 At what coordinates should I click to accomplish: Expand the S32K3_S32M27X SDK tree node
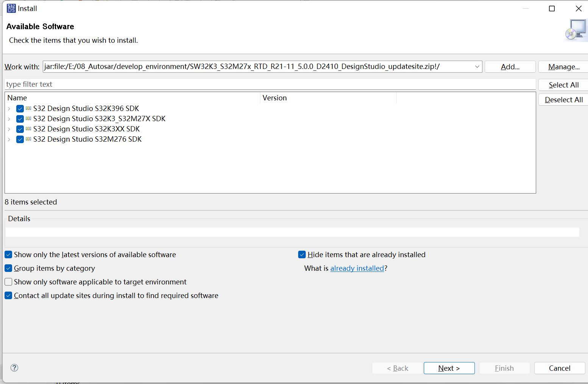pos(9,119)
